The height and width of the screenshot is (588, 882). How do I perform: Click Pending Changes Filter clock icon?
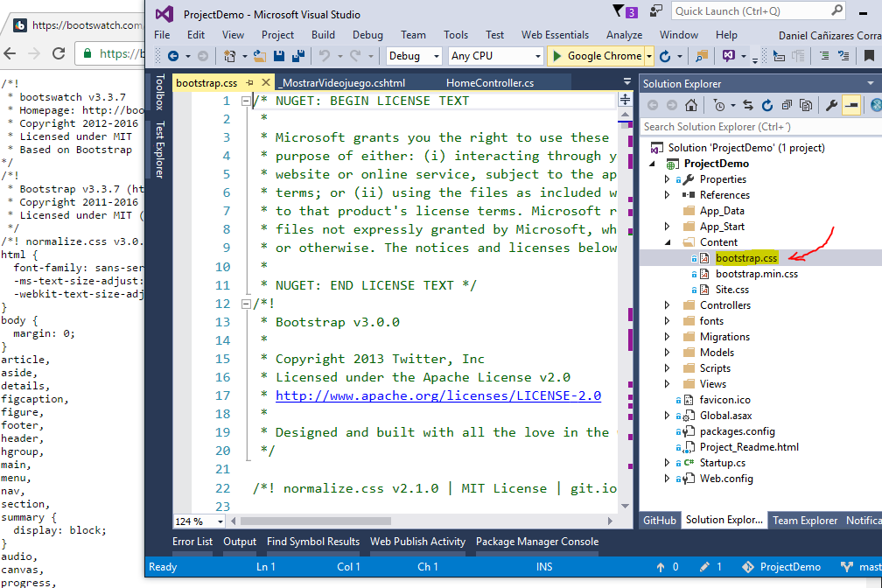[x=719, y=105]
